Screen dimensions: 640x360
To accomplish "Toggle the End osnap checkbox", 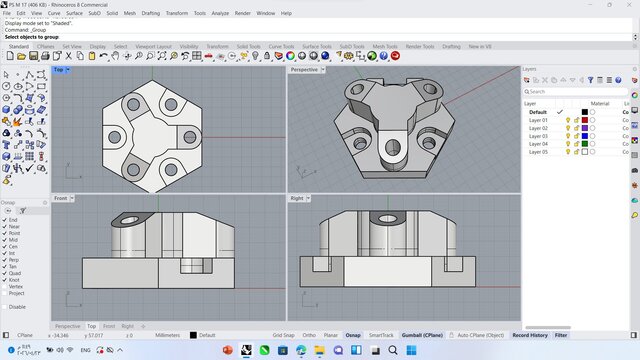I will [4, 220].
